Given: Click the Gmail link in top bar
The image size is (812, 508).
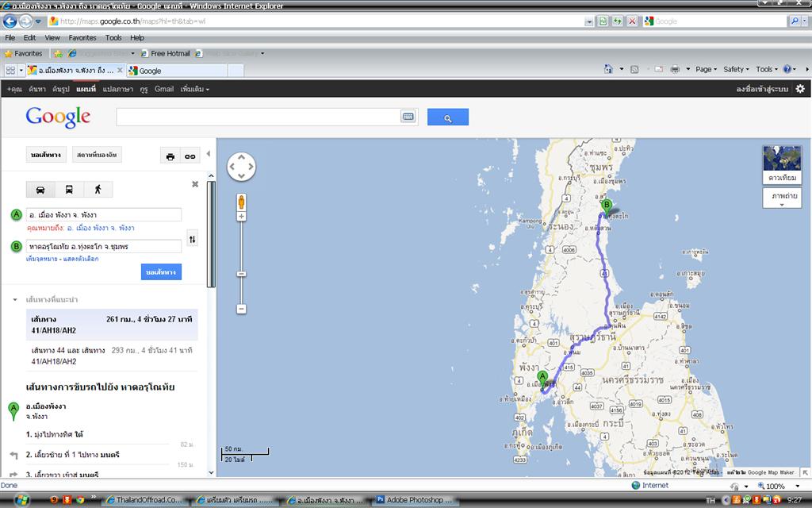Looking at the screenshot, I should [x=164, y=89].
